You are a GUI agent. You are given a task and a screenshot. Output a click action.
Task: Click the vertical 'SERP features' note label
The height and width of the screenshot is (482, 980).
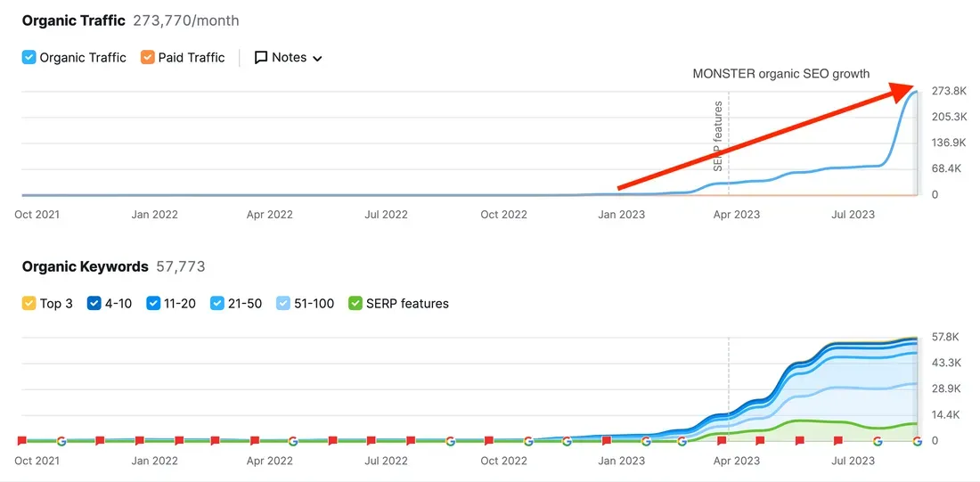tap(718, 135)
